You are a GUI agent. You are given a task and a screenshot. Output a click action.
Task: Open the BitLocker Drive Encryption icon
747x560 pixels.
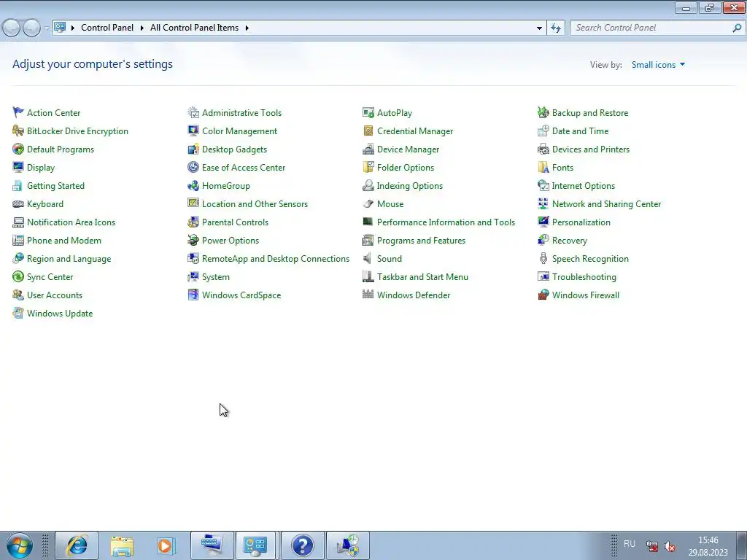18,131
